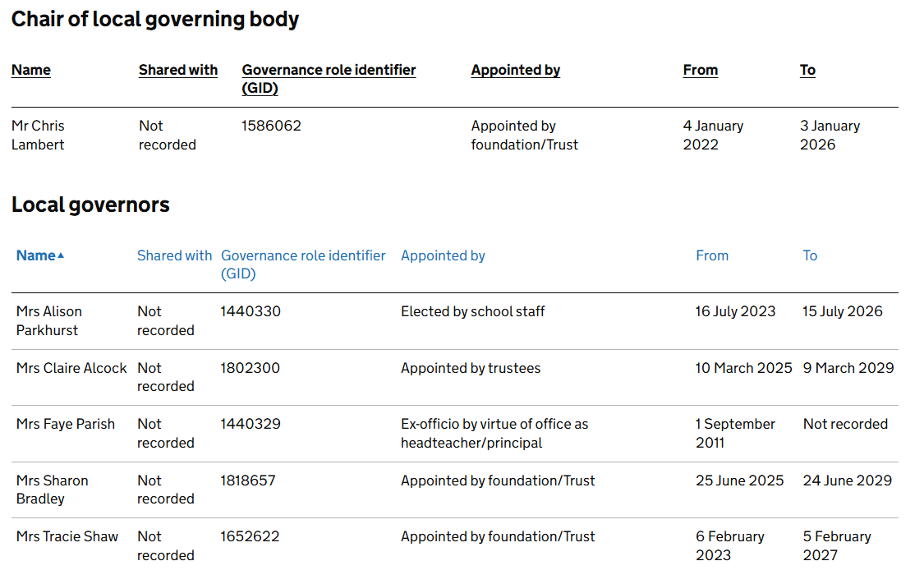Sort Local governors by To column
Image resolution: width=924 pixels, height=584 pixels.
810,255
